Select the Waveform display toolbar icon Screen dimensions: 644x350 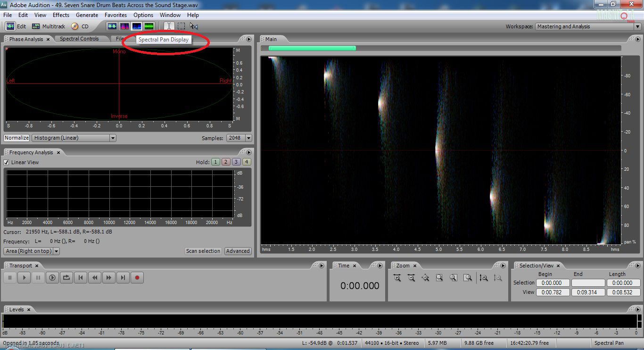point(112,26)
